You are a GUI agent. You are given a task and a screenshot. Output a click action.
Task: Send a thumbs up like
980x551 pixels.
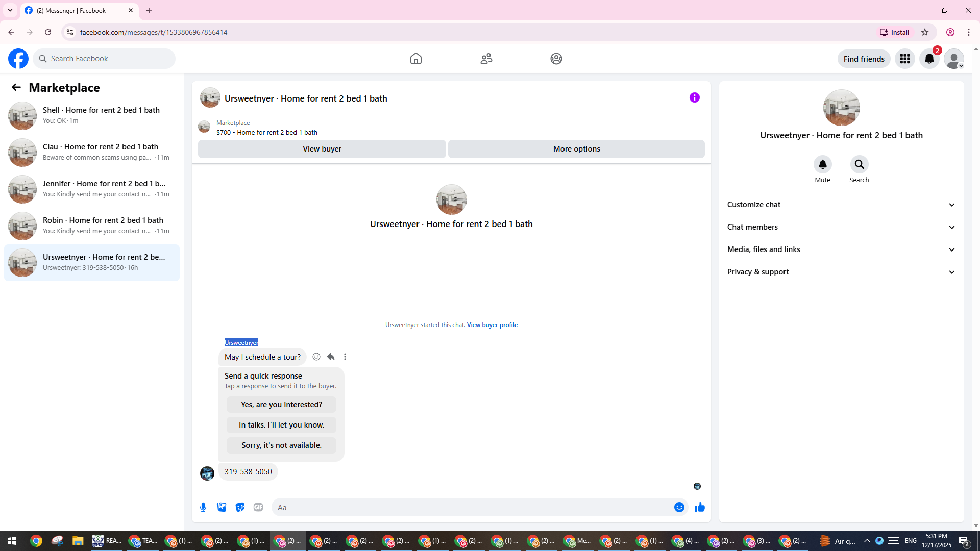click(699, 507)
